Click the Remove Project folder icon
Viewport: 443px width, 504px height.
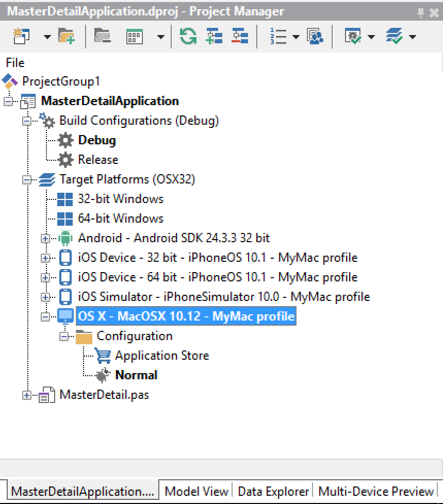click(102, 36)
